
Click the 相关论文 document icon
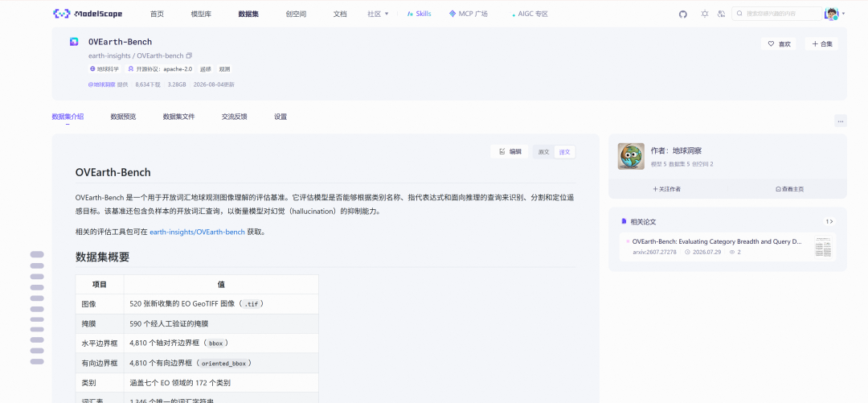(624, 221)
